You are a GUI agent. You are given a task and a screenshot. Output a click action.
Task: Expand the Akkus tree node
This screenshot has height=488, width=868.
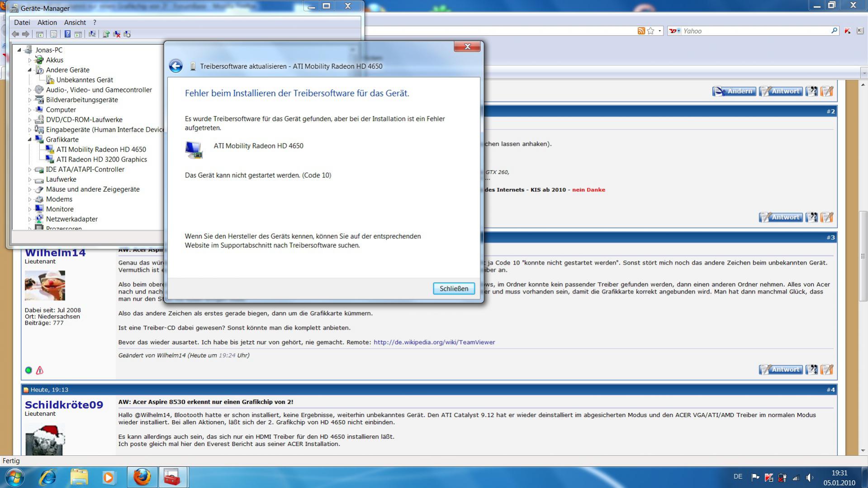30,60
